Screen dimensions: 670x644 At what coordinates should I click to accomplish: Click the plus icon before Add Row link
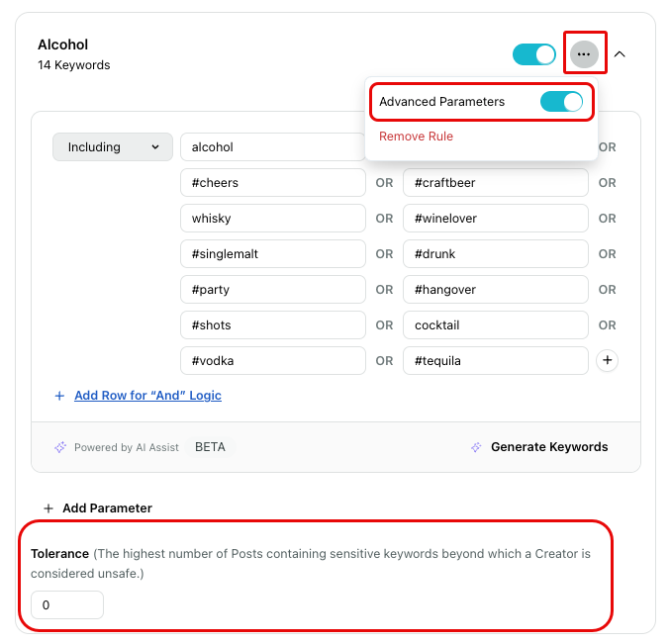click(x=59, y=396)
